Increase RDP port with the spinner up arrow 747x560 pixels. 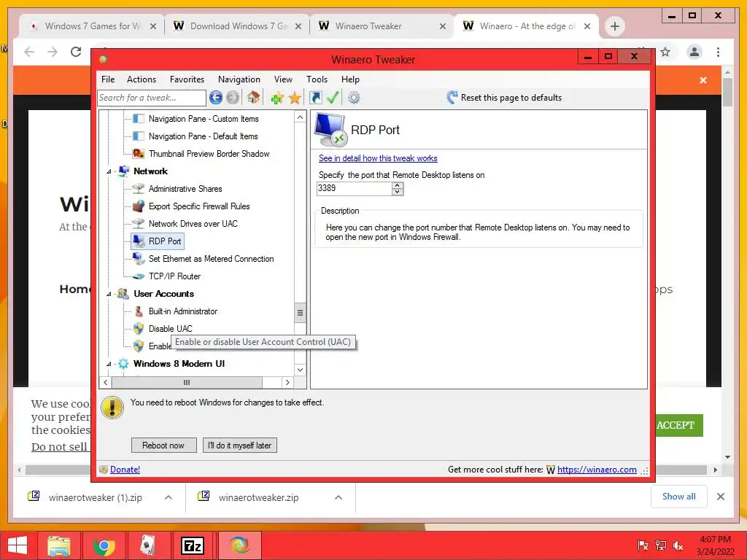398,185
